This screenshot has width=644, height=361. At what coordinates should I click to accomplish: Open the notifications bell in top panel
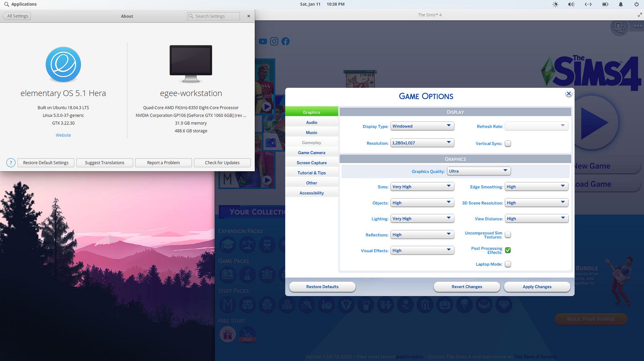point(621,4)
